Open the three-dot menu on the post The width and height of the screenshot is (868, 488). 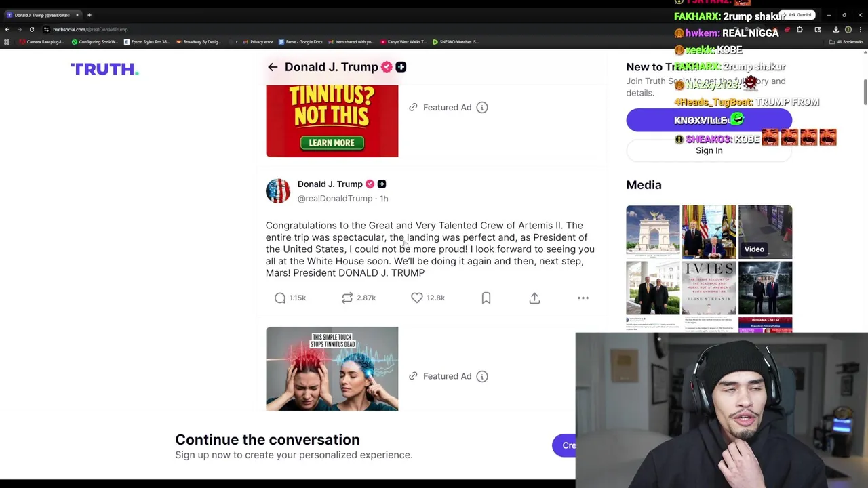(x=583, y=298)
